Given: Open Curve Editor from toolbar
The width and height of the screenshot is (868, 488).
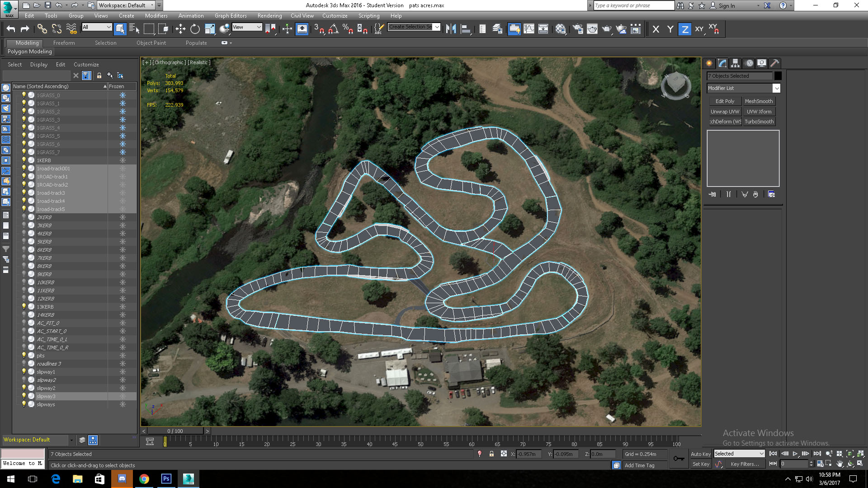Looking at the screenshot, I should (528, 29).
